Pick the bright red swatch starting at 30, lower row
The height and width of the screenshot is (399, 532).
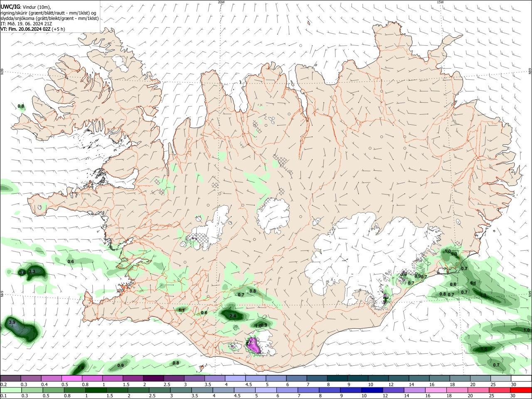point(521,390)
